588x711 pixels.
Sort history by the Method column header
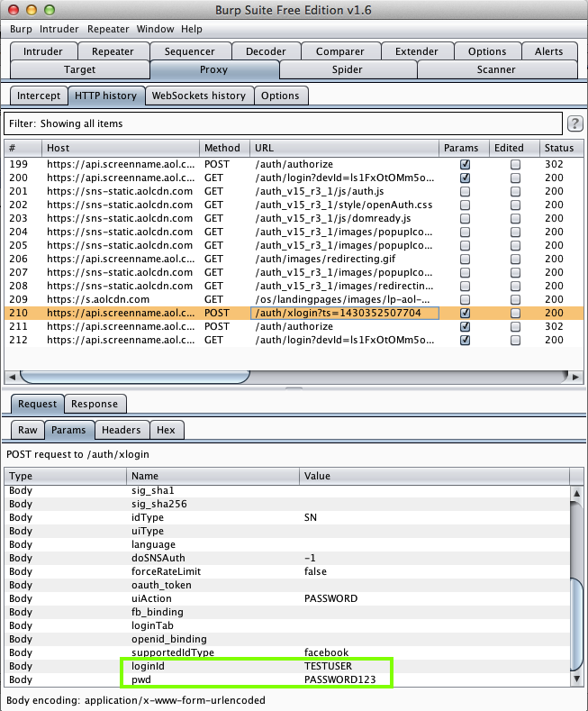tap(225, 148)
